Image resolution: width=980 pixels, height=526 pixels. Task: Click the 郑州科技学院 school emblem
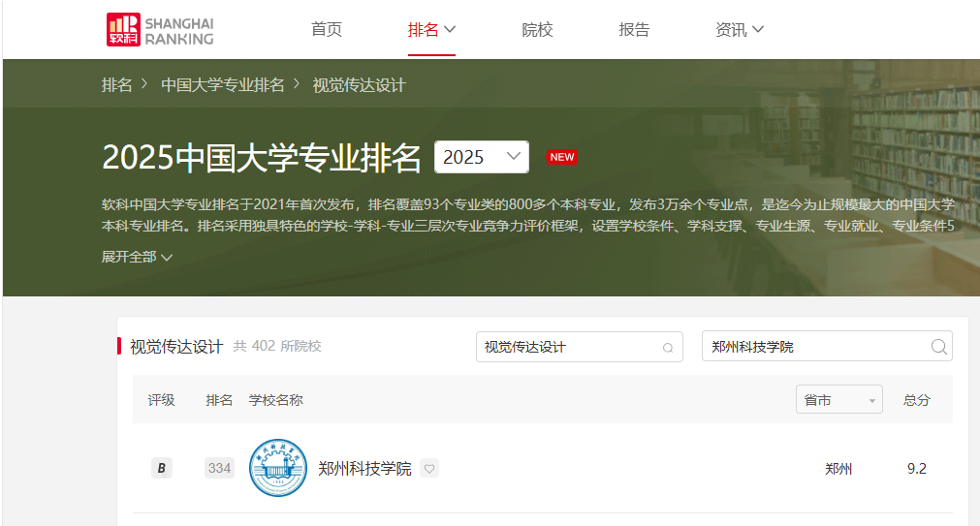pyautogui.click(x=278, y=468)
